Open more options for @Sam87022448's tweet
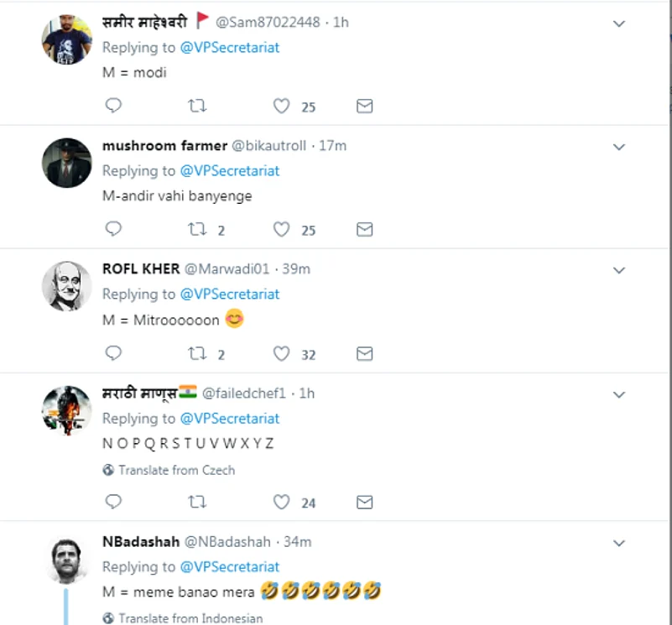 point(619,23)
